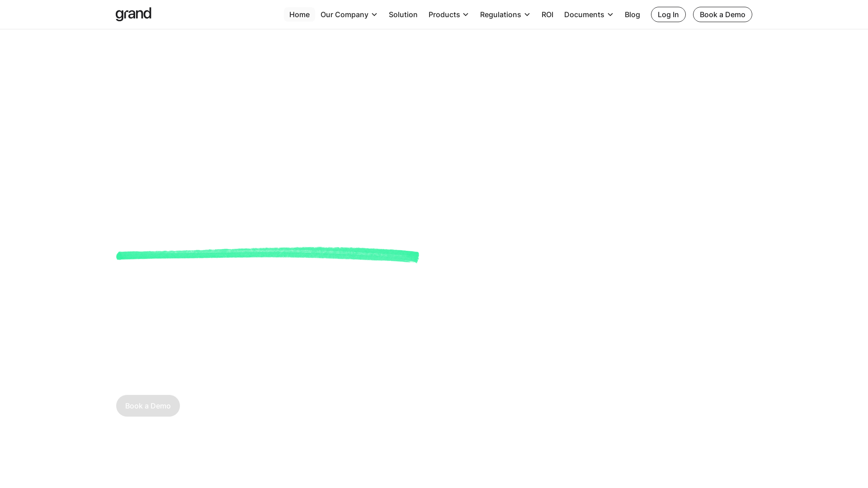Click the grand logo
868x488 pixels.
coord(133,14)
